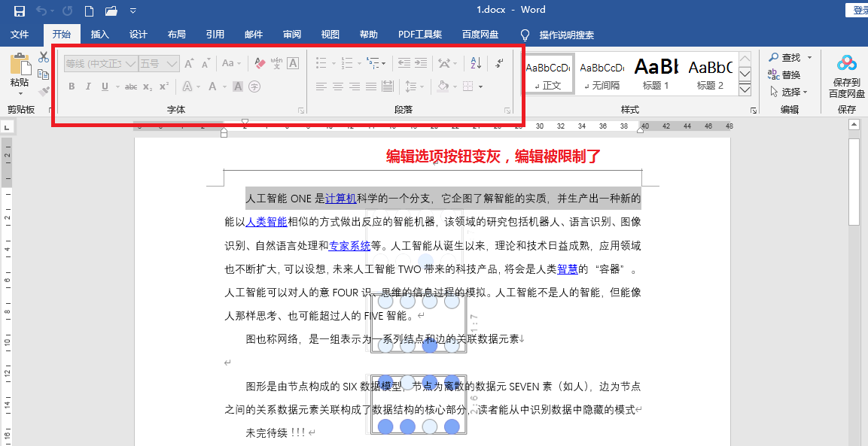This screenshot has height=446, width=868.
Task: Open the 文件 menu tab
Action: point(20,35)
